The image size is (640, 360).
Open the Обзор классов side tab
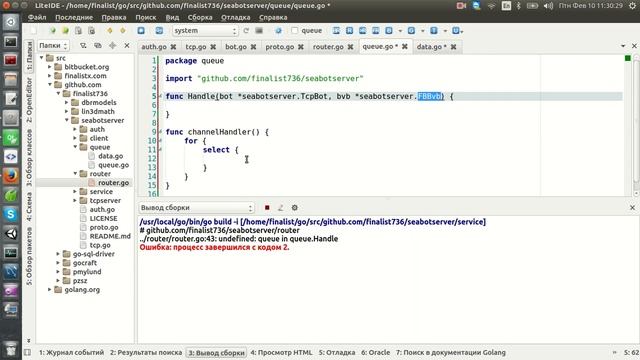29,158
